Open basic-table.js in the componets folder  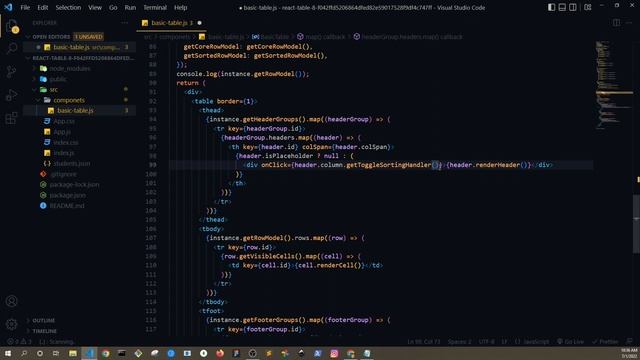[x=75, y=111]
